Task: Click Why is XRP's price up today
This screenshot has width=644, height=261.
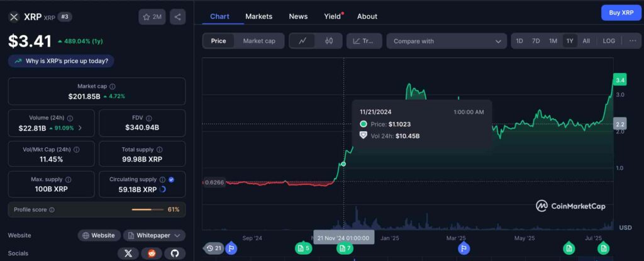Action: (x=61, y=61)
